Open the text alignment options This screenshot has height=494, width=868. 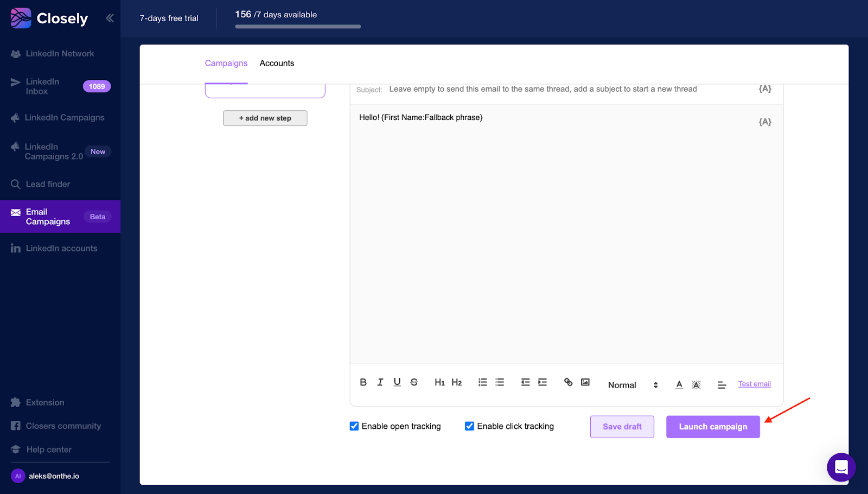click(722, 385)
